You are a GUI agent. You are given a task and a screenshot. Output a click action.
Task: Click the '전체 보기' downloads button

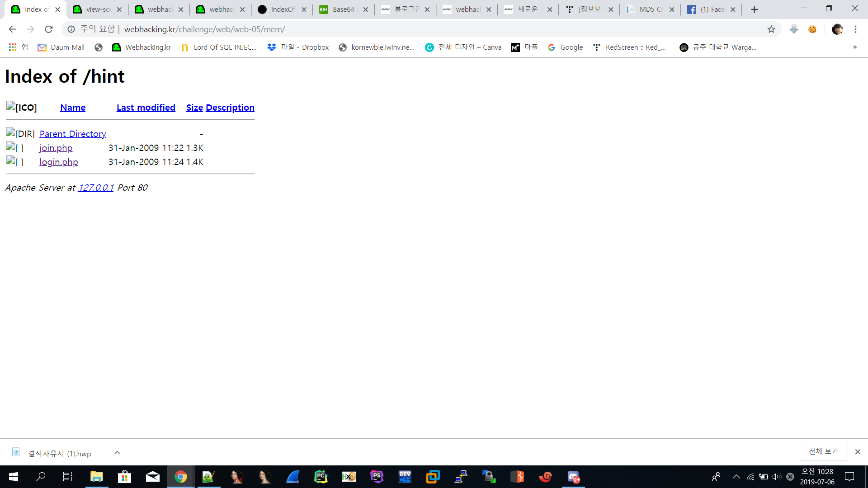[823, 451]
